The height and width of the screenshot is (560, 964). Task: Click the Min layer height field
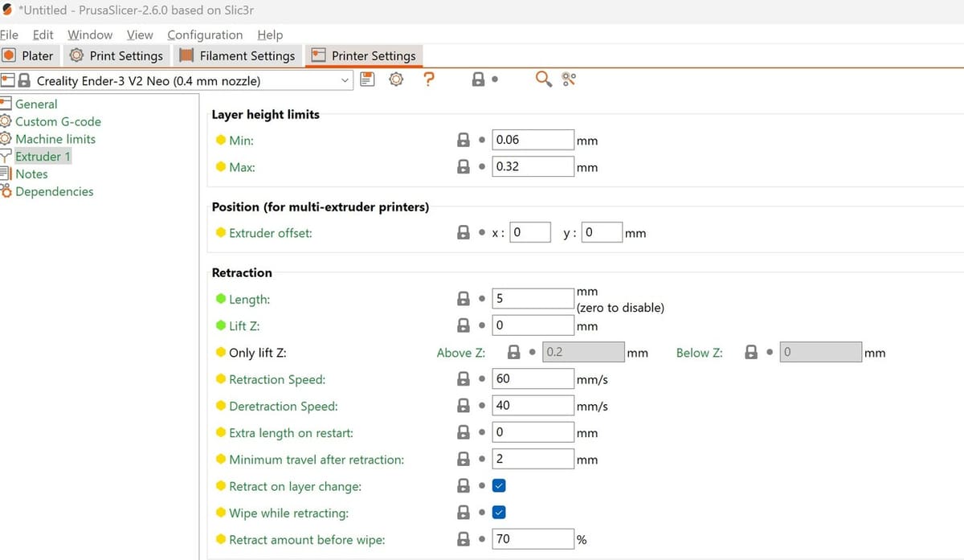point(533,140)
